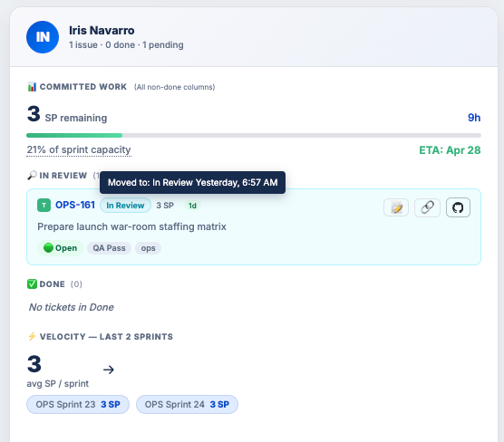Viewport: 504px width, 442px height.
Task: Click '21% of sprint capacity' underlined text
Action: [79, 149]
